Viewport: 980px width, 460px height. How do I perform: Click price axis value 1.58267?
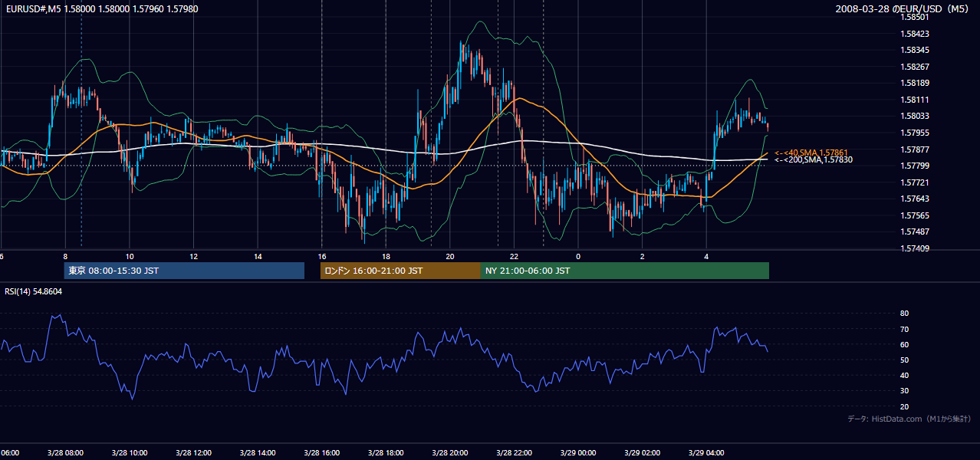coord(916,67)
